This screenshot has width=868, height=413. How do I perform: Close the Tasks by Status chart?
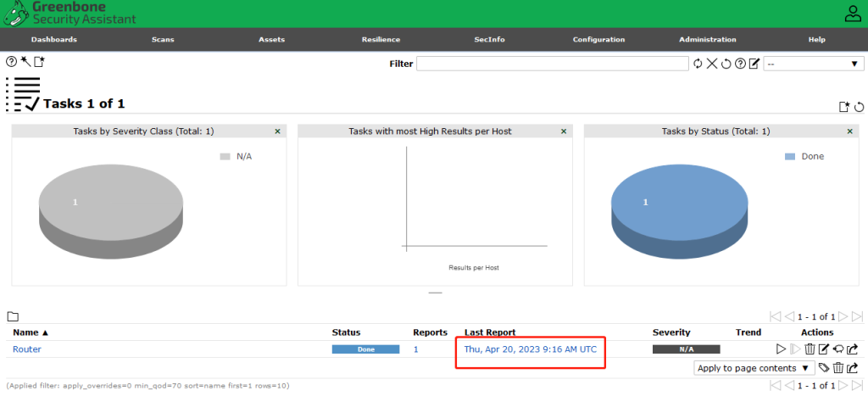pyautogui.click(x=850, y=131)
